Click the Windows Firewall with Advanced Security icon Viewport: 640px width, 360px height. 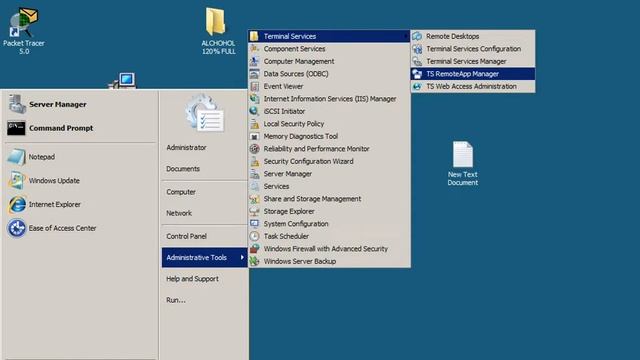click(254, 249)
